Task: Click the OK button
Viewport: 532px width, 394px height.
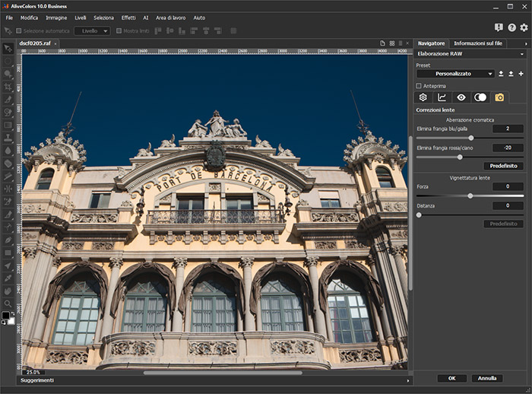Action: tap(451, 378)
